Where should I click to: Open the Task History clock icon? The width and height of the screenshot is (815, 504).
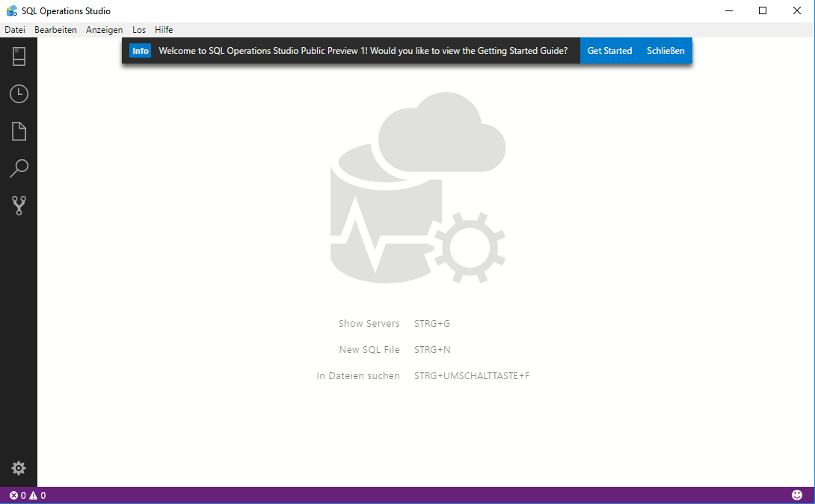19,93
